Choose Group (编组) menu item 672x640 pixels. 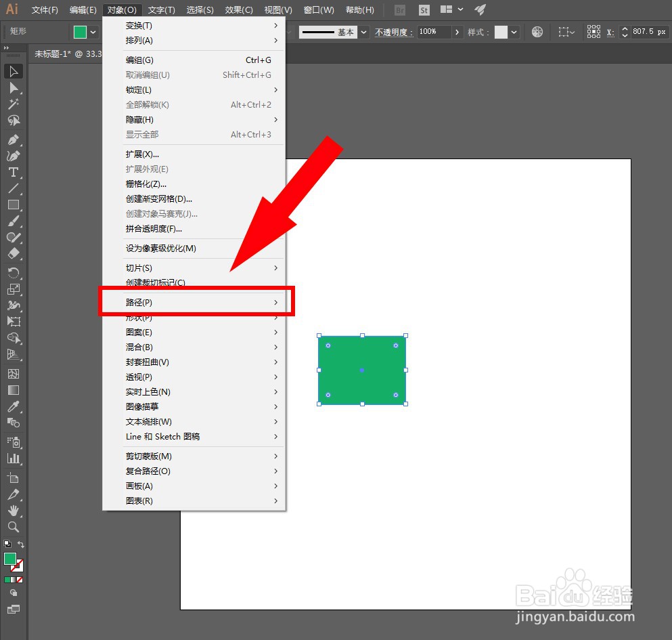pos(194,60)
